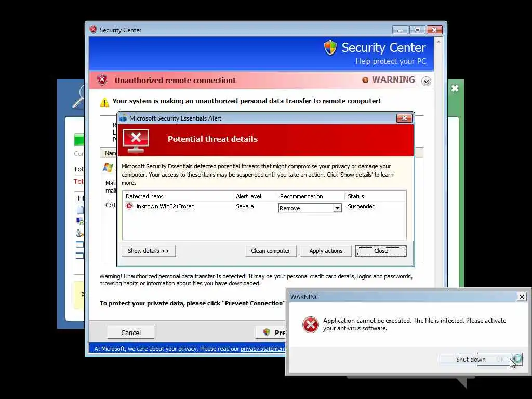The height and width of the screenshot is (399, 532).
Task: Click the magnifier icon in blue background window
Action: (x=78, y=97)
